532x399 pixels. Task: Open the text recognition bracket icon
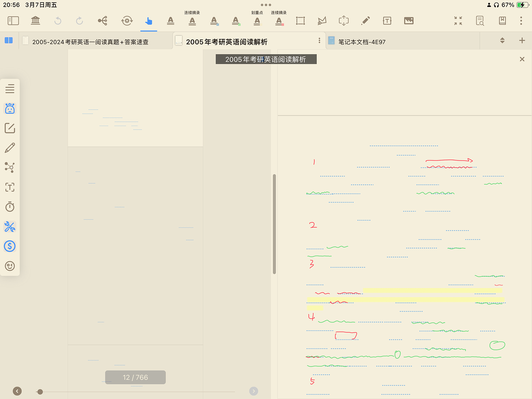(10, 187)
